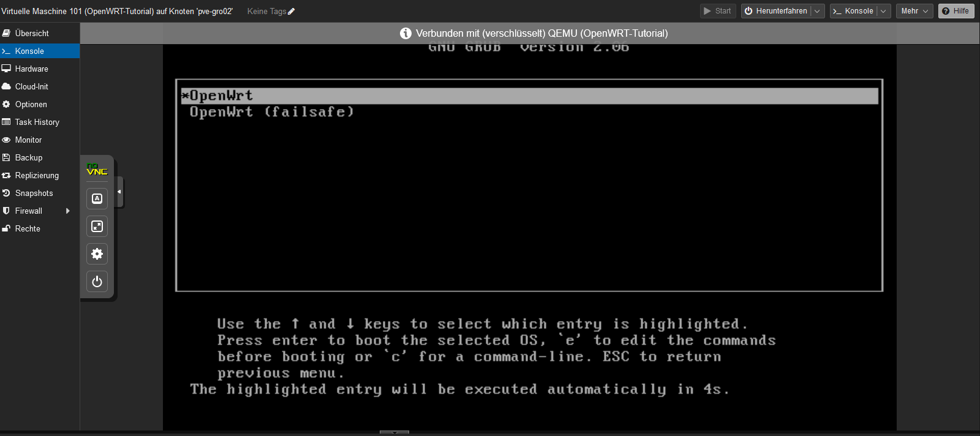Click the Hilfe help button
Viewport: 980px width, 436px height.
tap(956, 11)
